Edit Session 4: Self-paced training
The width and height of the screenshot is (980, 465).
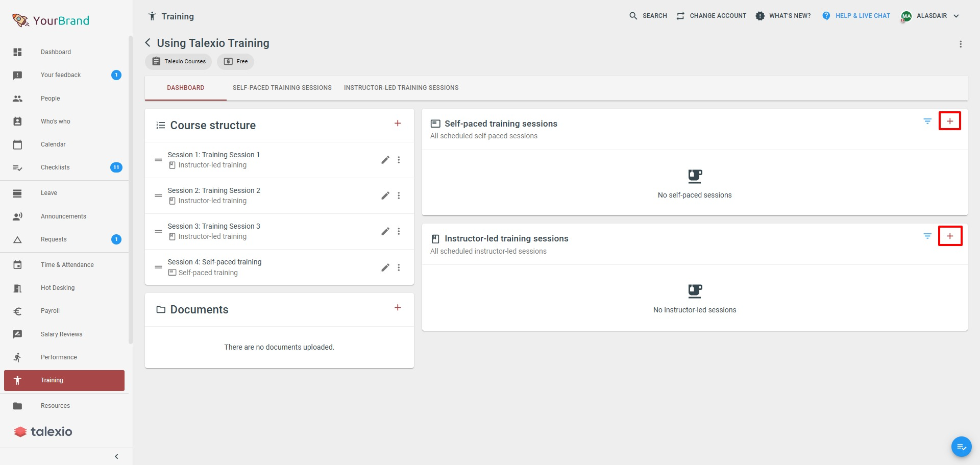tap(385, 267)
